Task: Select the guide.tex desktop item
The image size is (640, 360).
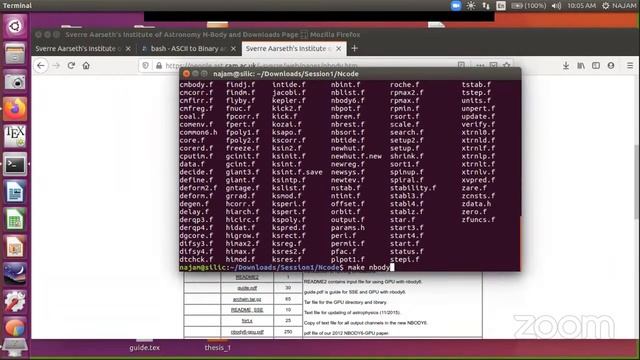Action: click(x=144, y=347)
